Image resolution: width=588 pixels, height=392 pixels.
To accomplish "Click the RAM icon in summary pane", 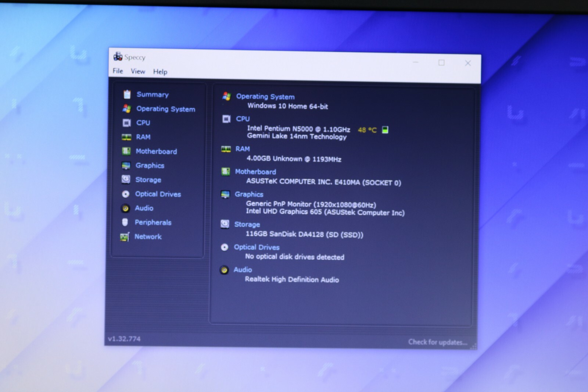I will pyautogui.click(x=226, y=149).
